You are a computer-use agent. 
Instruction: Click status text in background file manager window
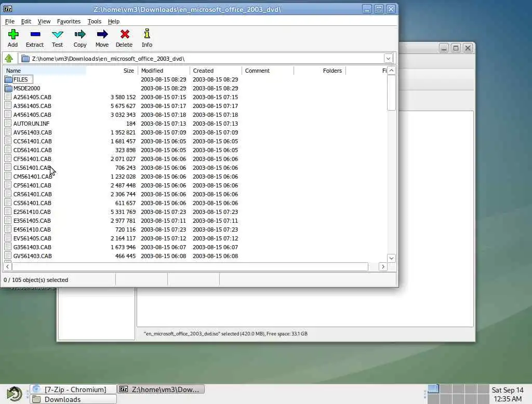[225, 334]
